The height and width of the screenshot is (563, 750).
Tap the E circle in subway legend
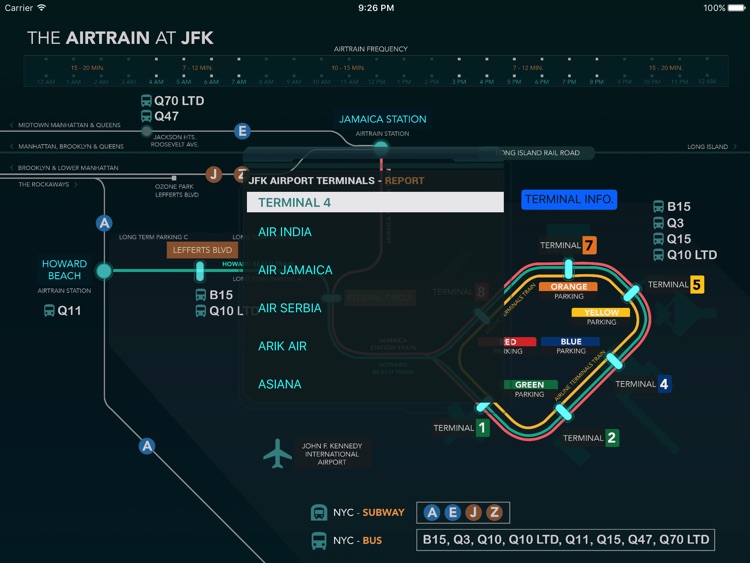pyautogui.click(x=452, y=513)
